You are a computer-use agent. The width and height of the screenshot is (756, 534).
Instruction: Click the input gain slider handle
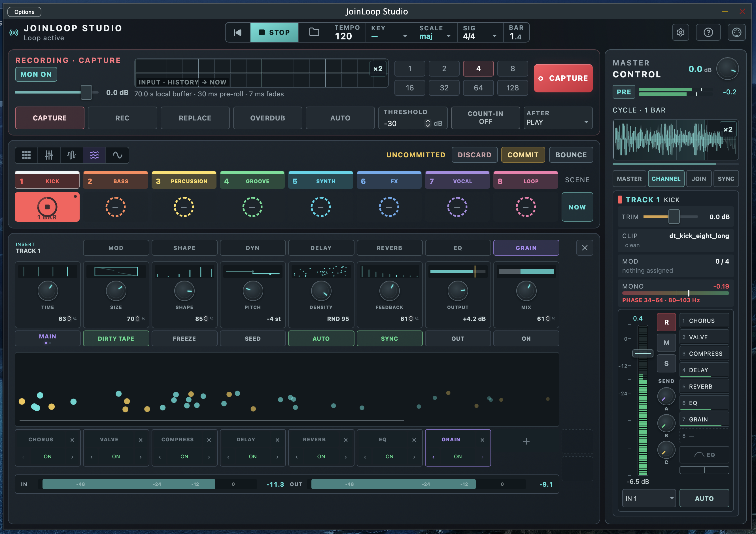tap(86, 92)
